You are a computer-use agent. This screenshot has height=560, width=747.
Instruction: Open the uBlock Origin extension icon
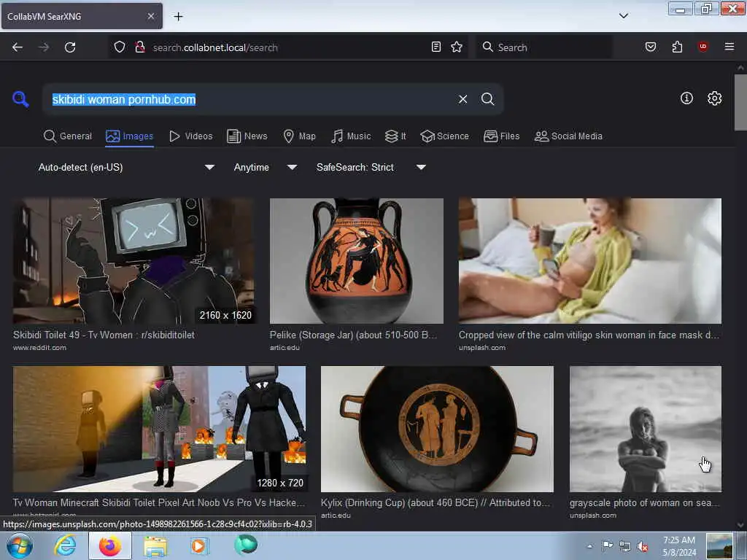(703, 46)
